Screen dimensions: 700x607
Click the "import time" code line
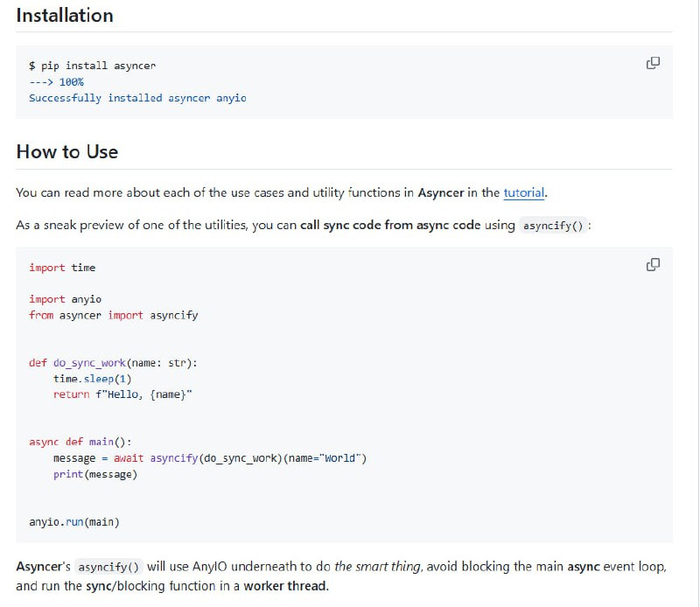point(62,268)
